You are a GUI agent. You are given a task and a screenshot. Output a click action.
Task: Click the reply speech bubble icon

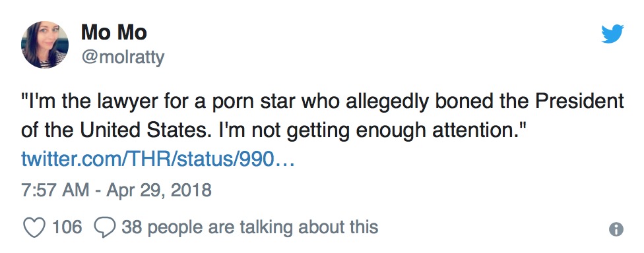[105, 228]
